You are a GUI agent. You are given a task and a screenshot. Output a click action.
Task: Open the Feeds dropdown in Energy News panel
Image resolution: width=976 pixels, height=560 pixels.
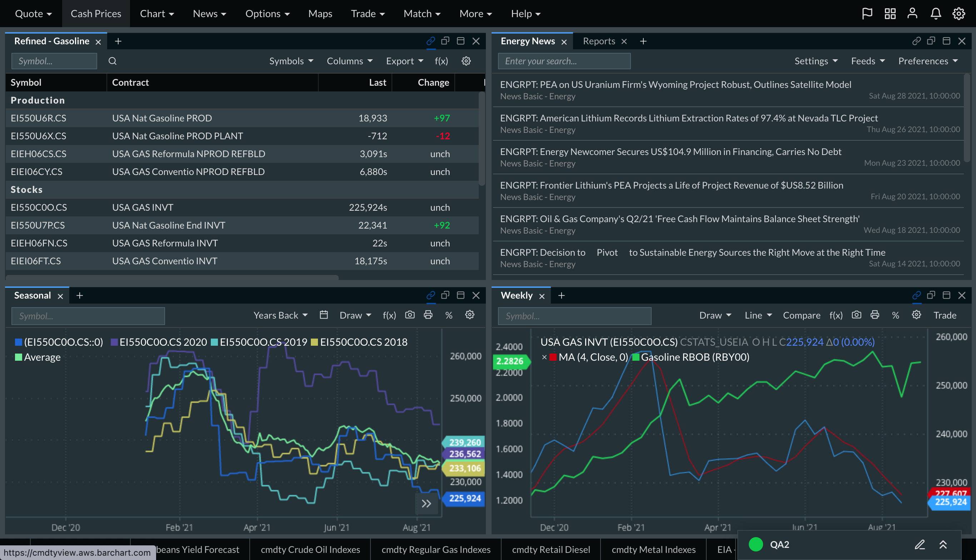[x=866, y=61]
